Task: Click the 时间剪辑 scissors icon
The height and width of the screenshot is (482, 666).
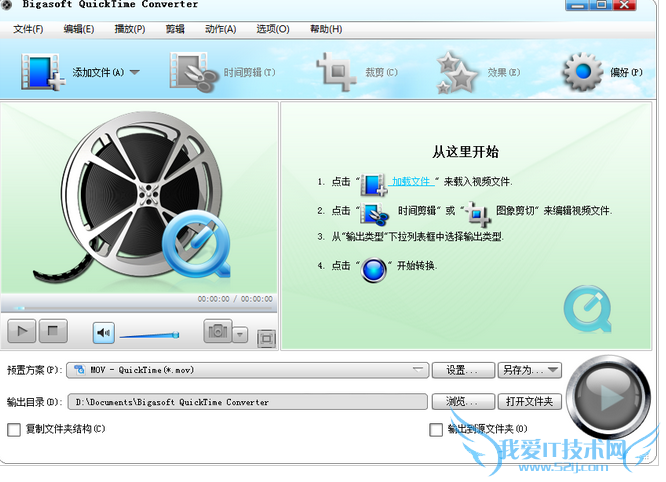Action: [x=192, y=72]
